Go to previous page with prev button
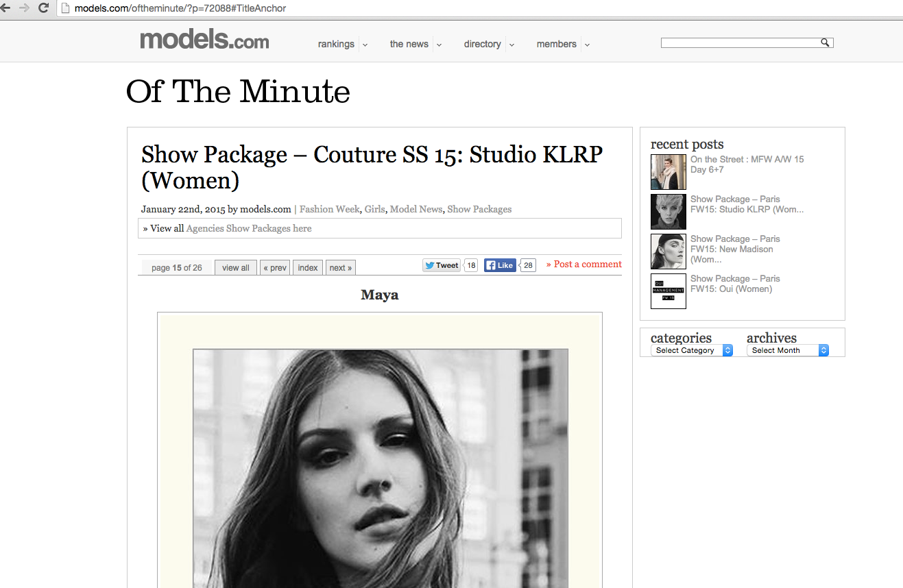Image resolution: width=903 pixels, height=588 pixels. [275, 267]
